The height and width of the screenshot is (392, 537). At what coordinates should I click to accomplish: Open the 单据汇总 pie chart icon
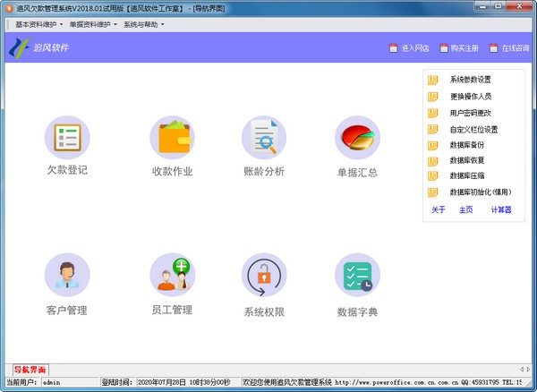coord(357,139)
